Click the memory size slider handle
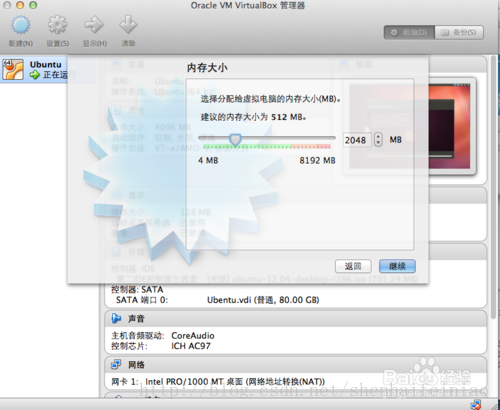 pyautogui.click(x=235, y=140)
